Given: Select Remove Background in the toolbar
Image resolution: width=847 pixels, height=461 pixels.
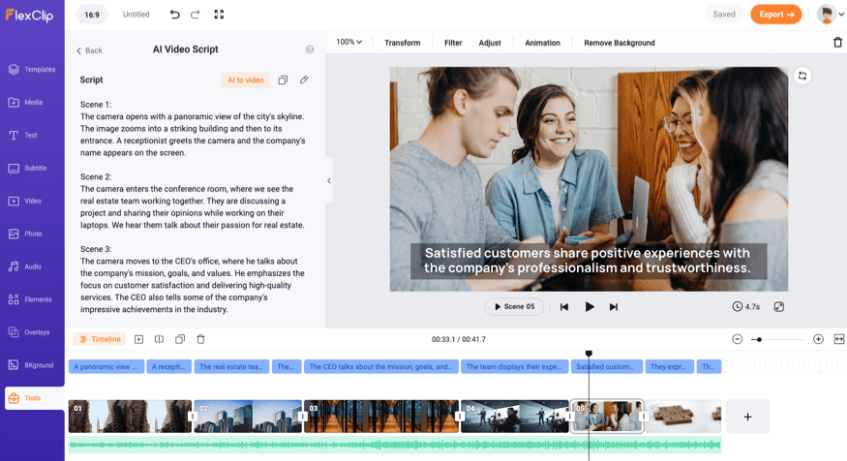Looking at the screenshot, I should (619, 43).
